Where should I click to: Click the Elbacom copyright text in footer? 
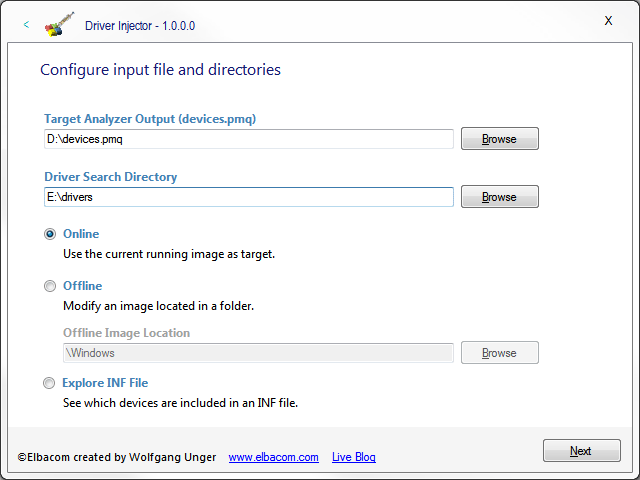click(115, 457)
